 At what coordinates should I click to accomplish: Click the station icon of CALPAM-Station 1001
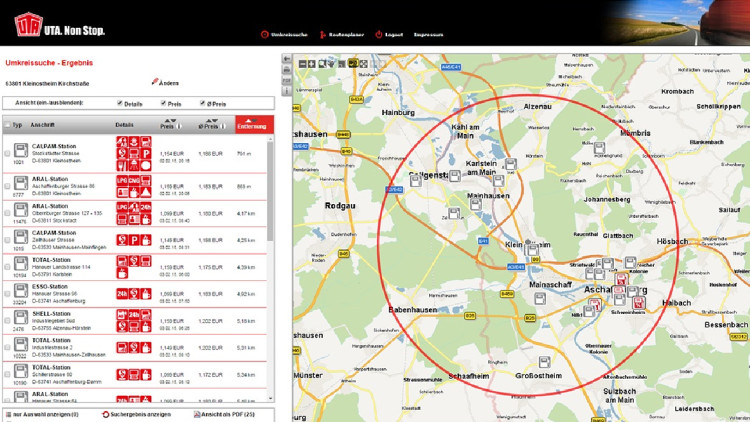20,150
